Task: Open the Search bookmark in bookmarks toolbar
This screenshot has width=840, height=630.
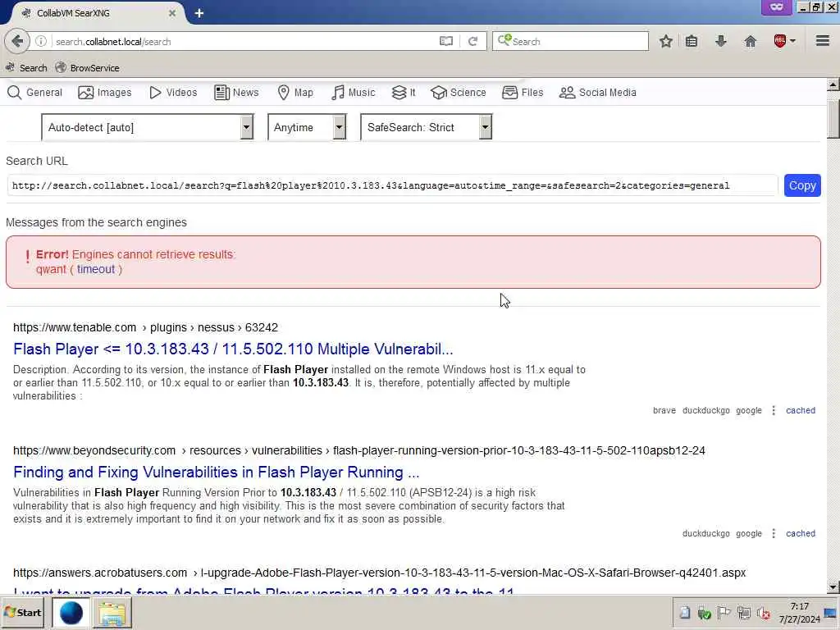Action: tap(25, 68)
